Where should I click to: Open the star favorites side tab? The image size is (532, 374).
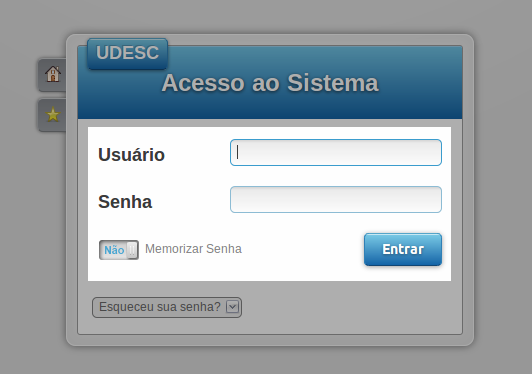point(52,115)
